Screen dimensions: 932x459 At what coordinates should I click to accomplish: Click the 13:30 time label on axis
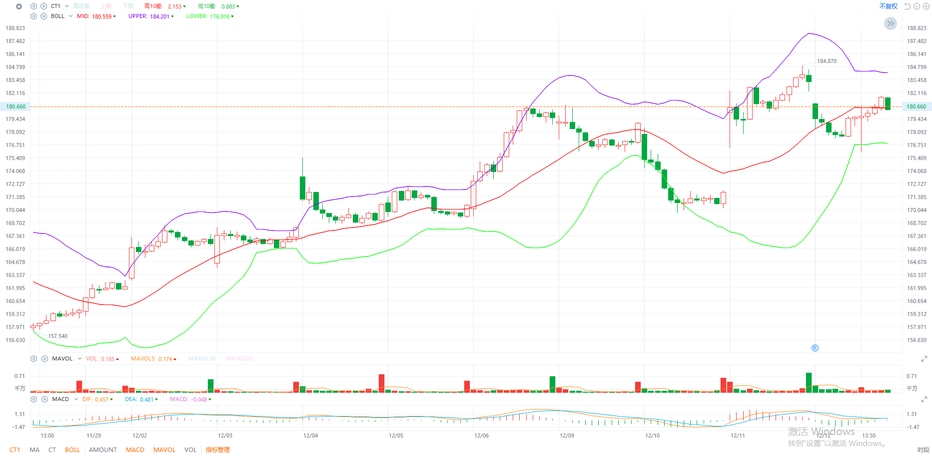871,436
